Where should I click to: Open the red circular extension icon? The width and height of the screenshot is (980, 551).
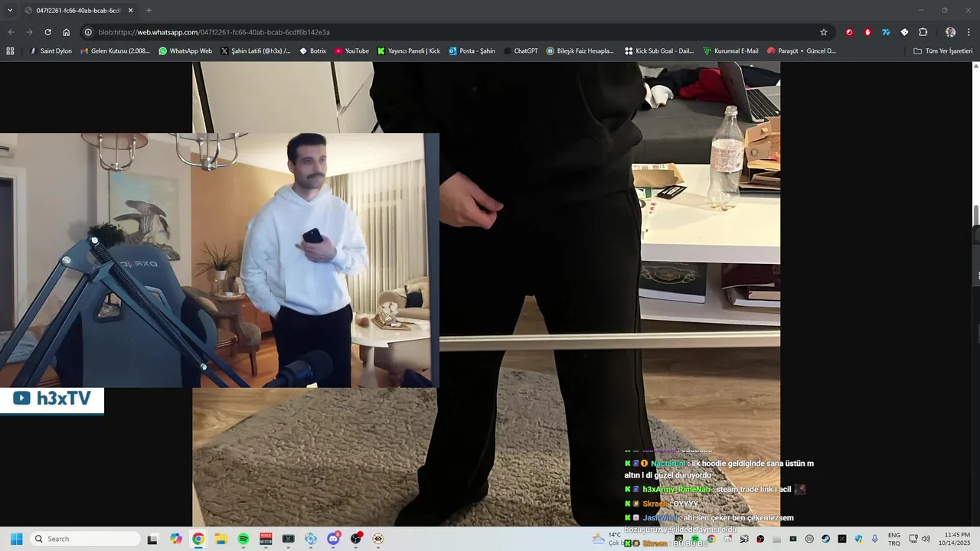pyautogui.click(x=849, y=32)
